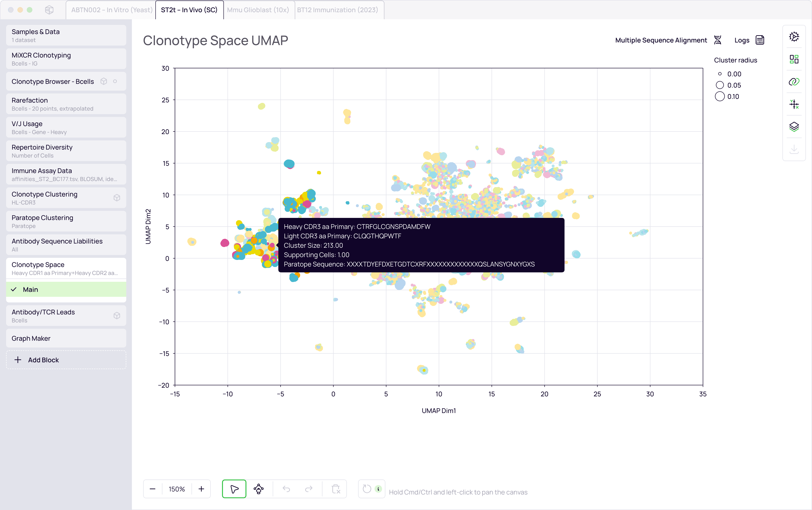Switch to Mmu Glioblast (10x) tab
Screen dimensions: 812x510
pyautogui.click(x=258, y=10)
